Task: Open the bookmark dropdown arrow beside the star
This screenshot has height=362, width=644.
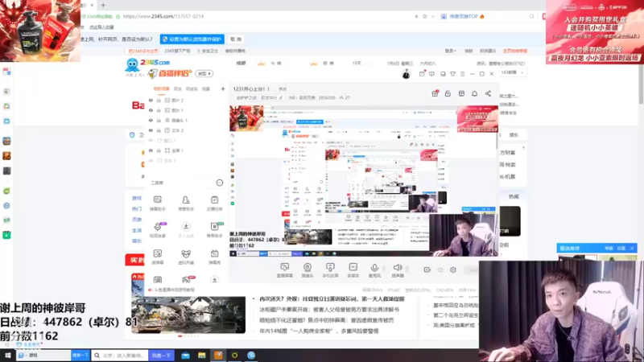Action: point(432,16)
